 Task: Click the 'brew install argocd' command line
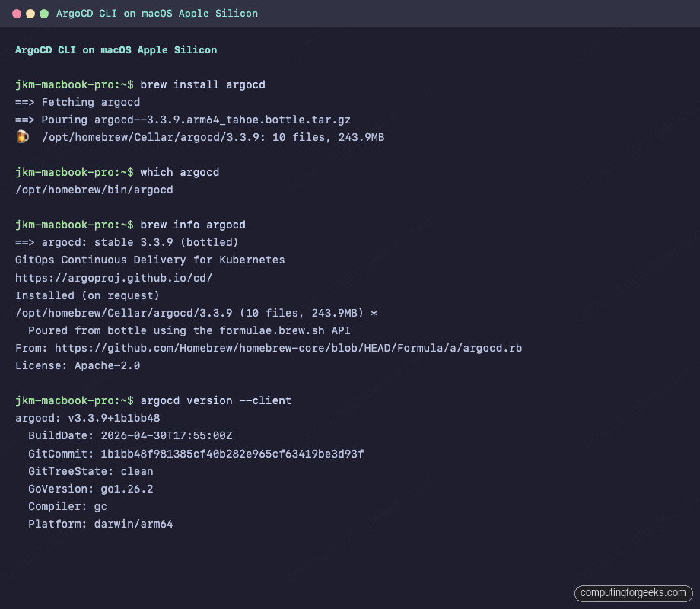coord(140,85)
